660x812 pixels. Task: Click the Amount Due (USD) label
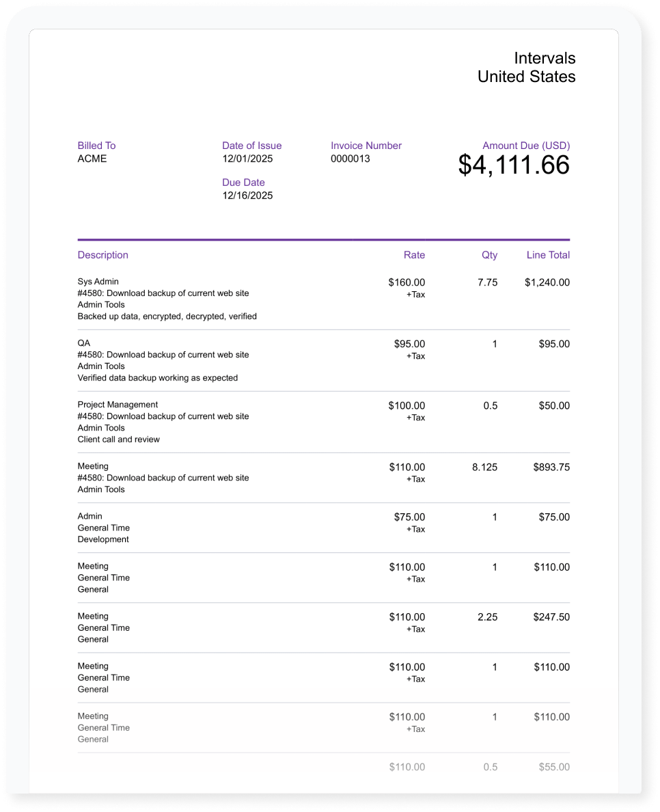(526, 146)
